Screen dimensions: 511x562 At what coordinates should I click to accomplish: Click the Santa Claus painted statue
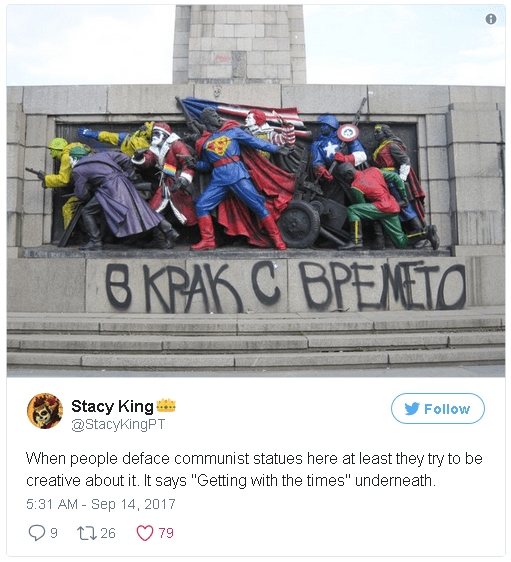tap(168, 172)
